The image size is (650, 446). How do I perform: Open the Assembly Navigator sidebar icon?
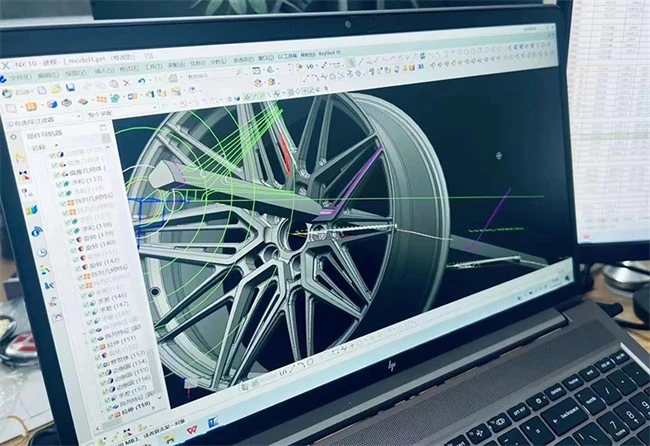(x=19, y=158)
